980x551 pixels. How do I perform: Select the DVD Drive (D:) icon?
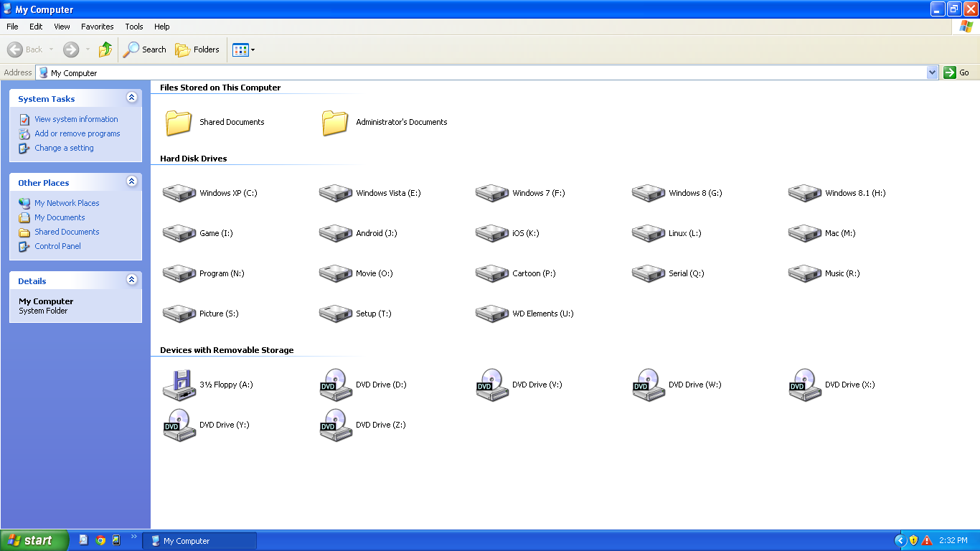336,385
